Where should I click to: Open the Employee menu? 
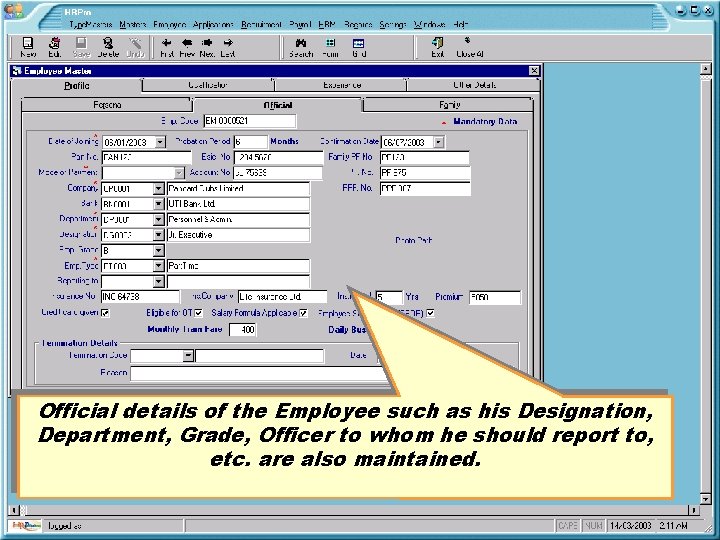click(169, 24)
